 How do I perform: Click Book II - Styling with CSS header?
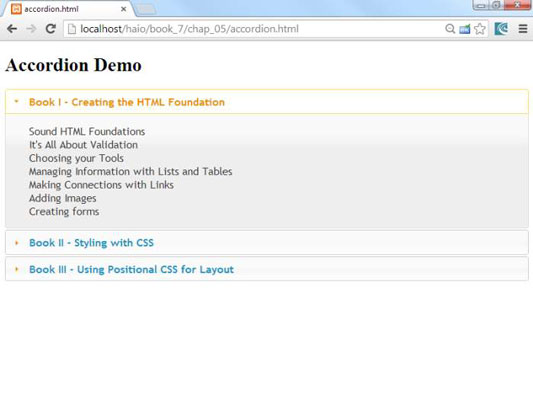[x=267, y=243]
